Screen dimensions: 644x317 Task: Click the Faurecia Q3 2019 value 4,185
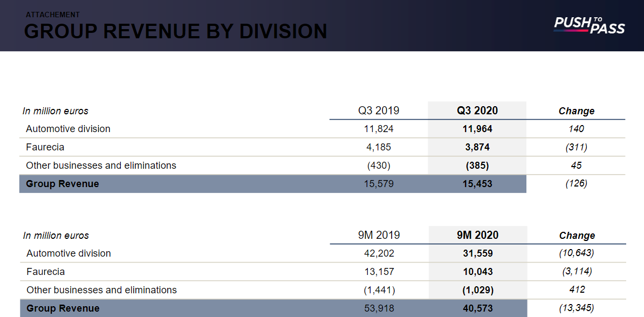(379, 147)
